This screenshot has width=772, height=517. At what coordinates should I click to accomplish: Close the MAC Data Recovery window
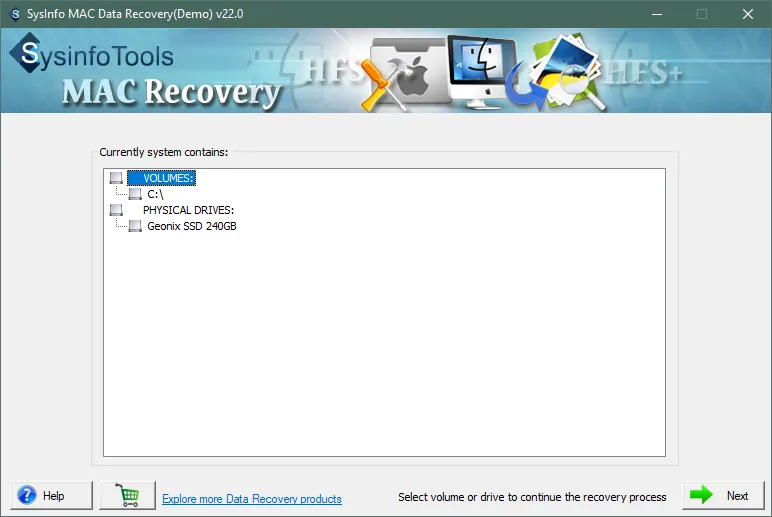[x=747, y=14]
